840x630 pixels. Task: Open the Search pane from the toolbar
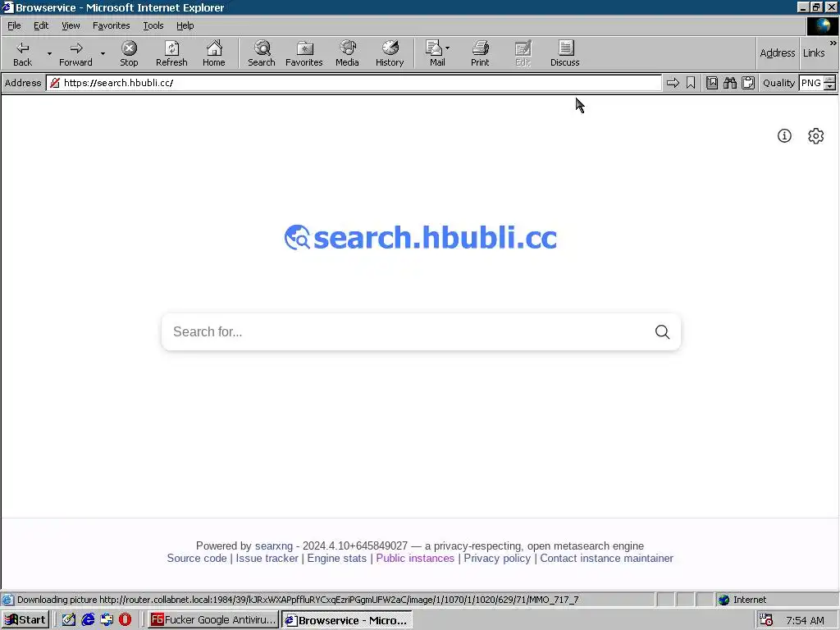coord(262,53)
